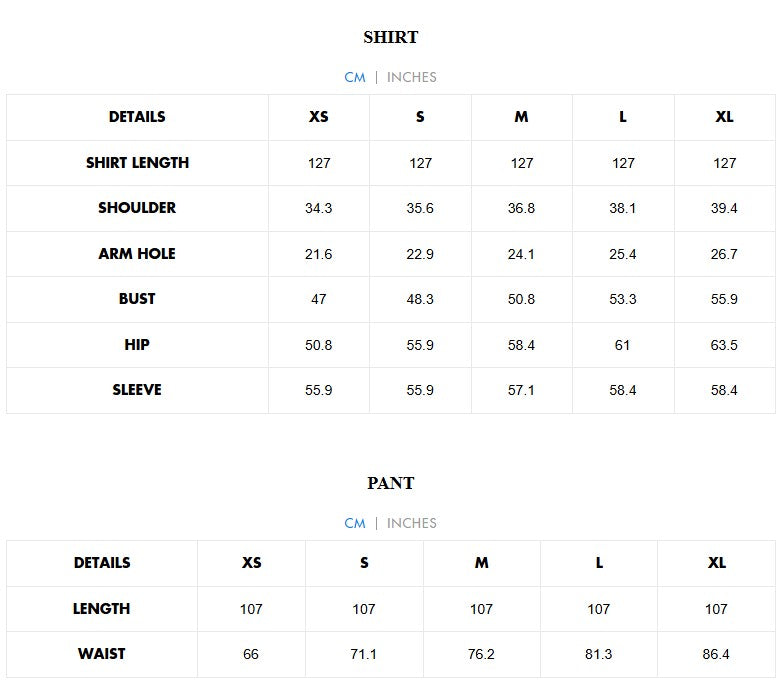Click the XS column header in shirt table

click(x=319, y=117)
